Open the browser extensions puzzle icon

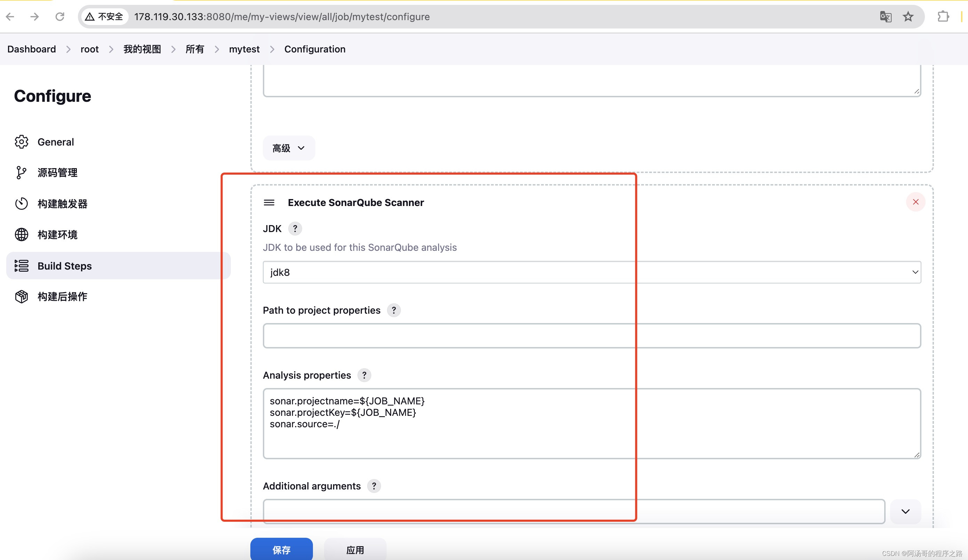[943, 17]
